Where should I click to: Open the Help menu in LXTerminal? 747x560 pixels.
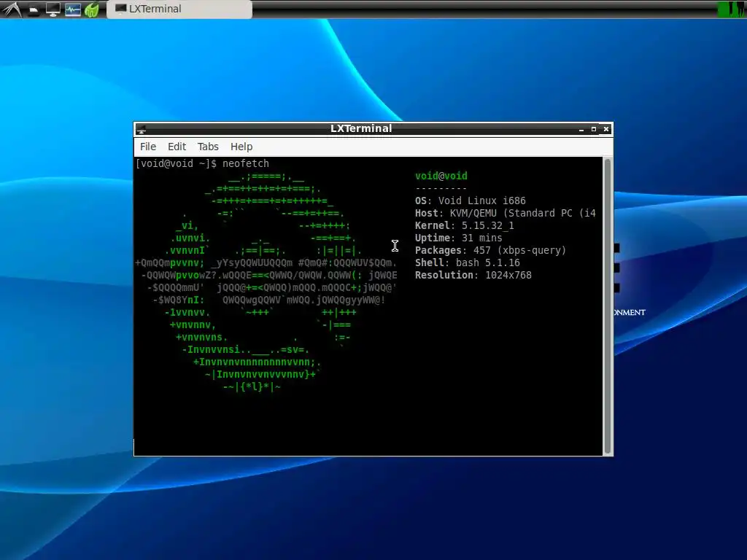(241, 147)
